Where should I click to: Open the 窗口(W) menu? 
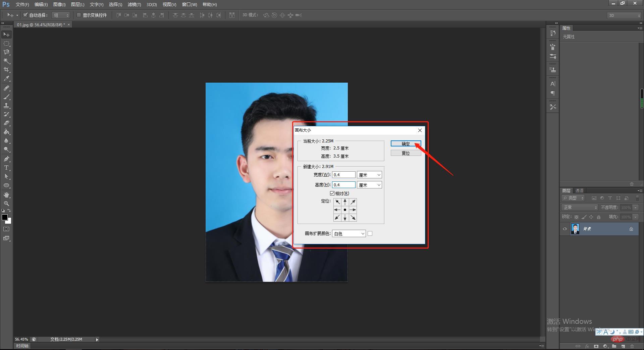(x=190, y=4)
